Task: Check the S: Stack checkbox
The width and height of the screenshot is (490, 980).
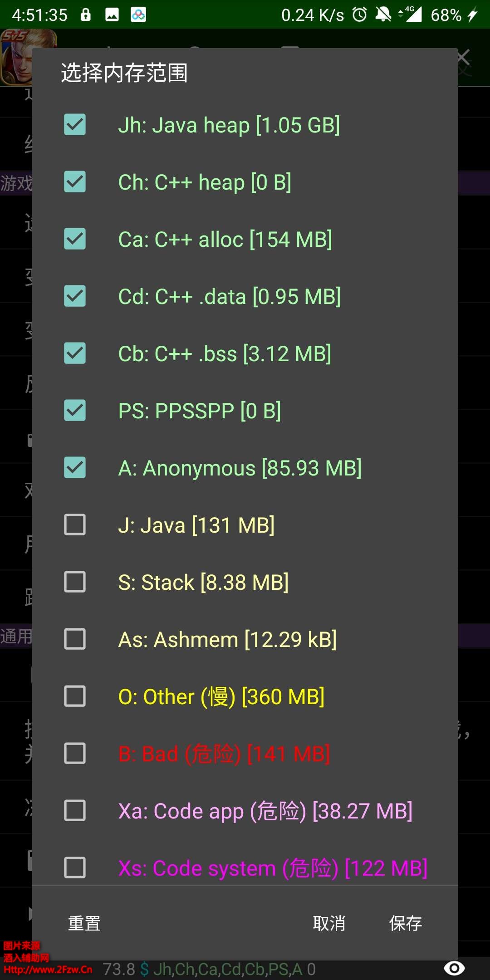Action: click(x=75, y=582)
